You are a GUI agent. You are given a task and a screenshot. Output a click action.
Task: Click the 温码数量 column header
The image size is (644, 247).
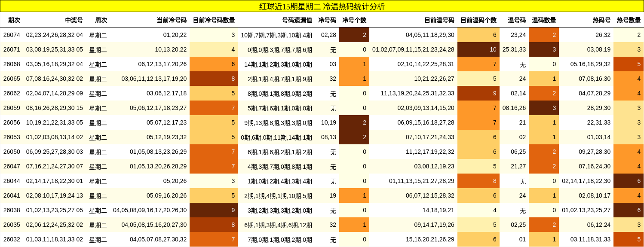(544, 20)
